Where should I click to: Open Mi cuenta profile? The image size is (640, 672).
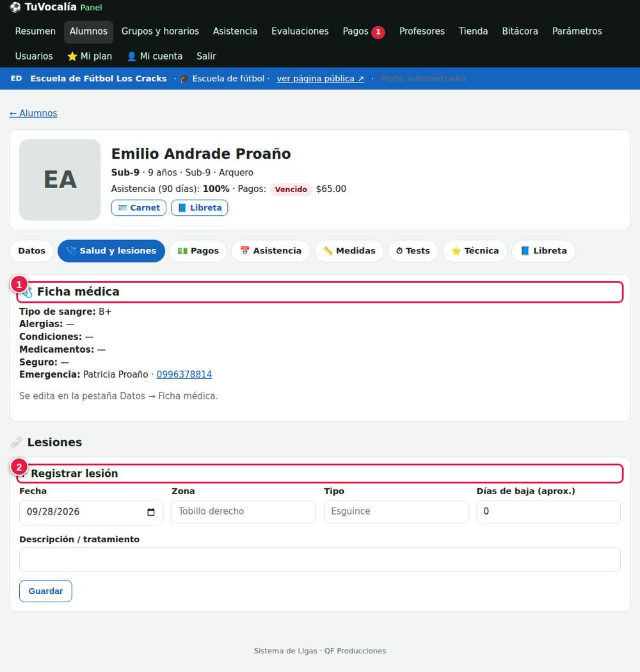(x=155, y=56)
